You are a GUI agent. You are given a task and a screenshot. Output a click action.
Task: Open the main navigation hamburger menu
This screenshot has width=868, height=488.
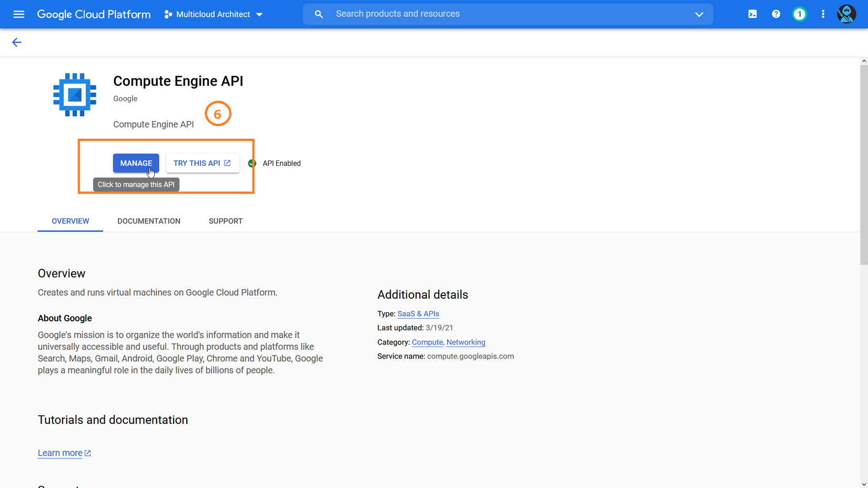pos(19,14)
